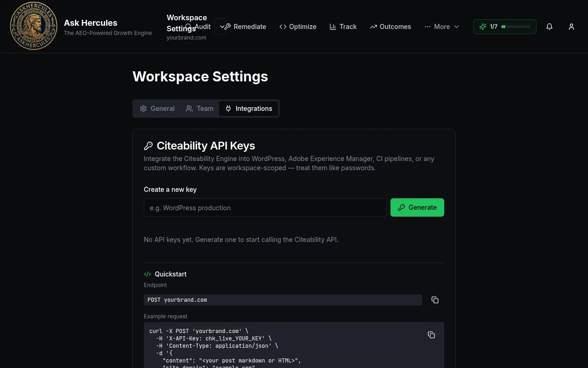Open the Track section
Image resolution: width=588 pixels, height=368 pixels.
343,27
